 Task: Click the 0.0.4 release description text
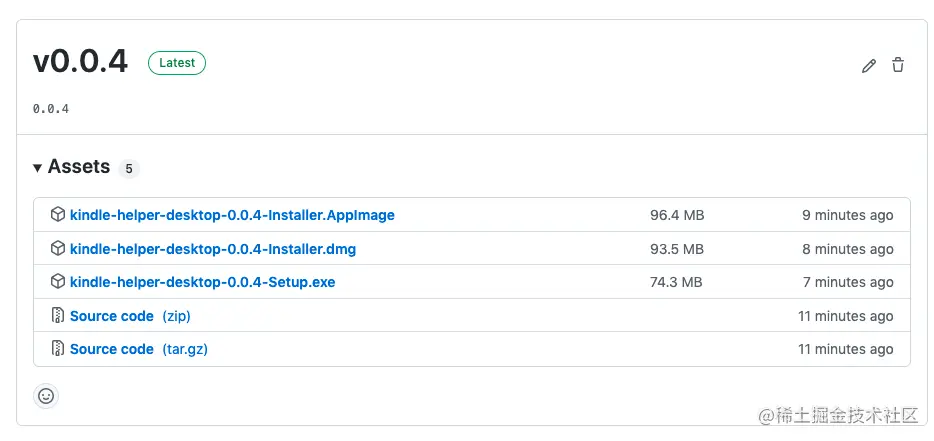[x=51, y=109]
